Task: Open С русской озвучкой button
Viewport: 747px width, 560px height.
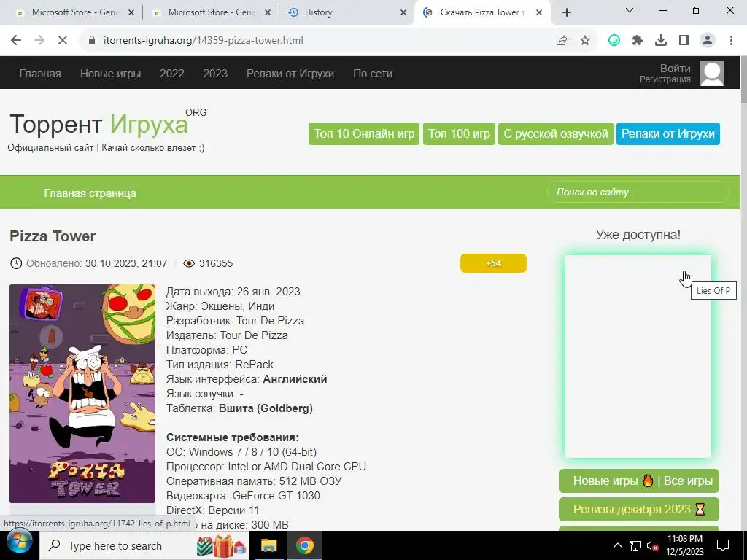Action: click(555, 134)
